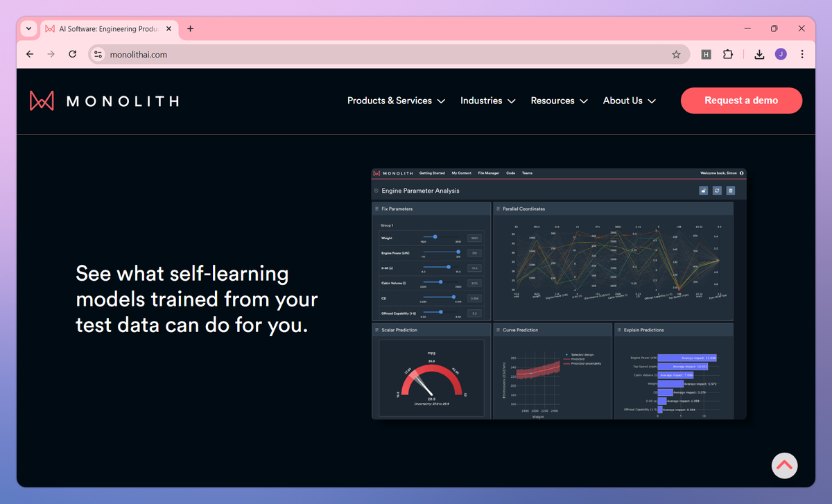This screenshot has width=832, height=504.
Task: Click the Cabin Volume slider
Action: coord(441,282)
